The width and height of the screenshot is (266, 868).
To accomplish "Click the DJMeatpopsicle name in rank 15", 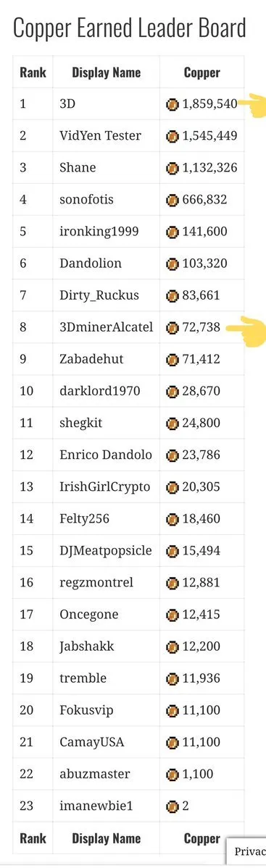I will pyautogui.click(x=105, y=551).
